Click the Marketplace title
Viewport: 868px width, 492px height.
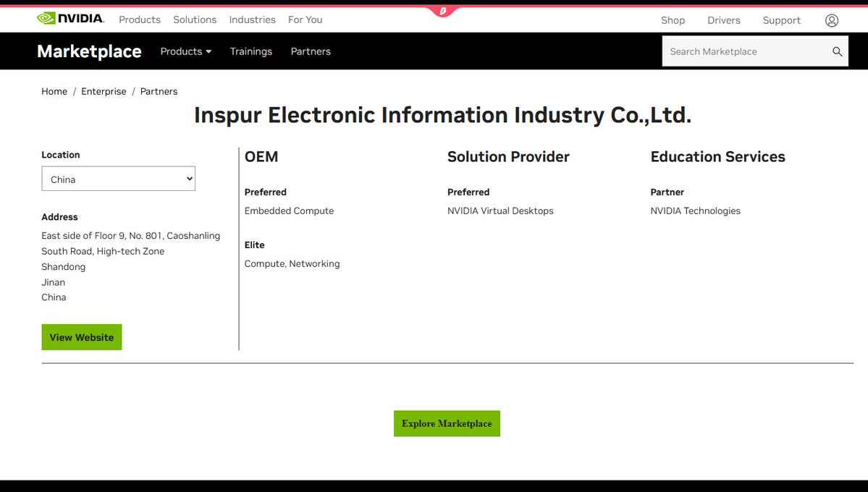pyautogui.click(x=89, y=51)
